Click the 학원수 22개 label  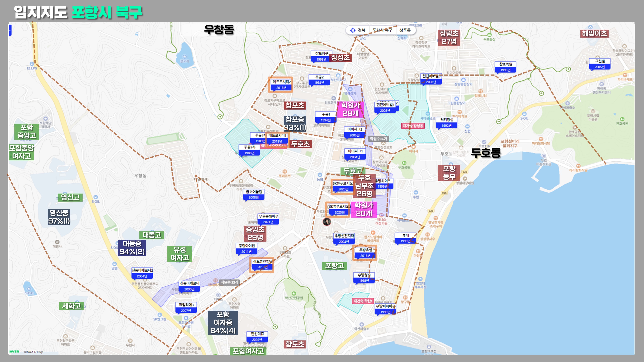pos(229,282)
